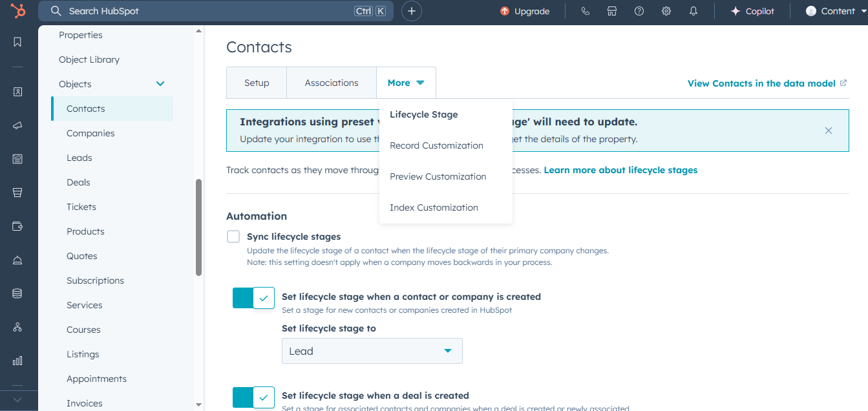Open Bookmarks icon in left rail
The width and height of the screenshot is (868, 411).
pos(17,42)
